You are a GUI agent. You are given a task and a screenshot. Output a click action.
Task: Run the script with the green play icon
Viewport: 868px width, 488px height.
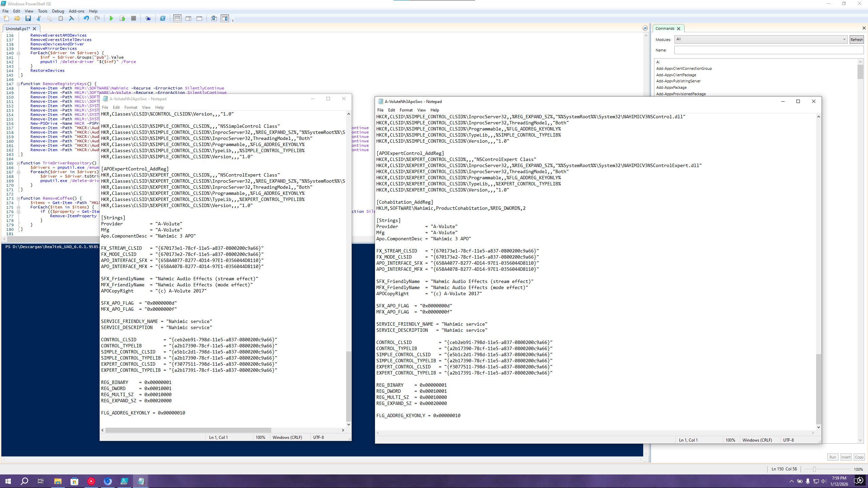[111, 19]
